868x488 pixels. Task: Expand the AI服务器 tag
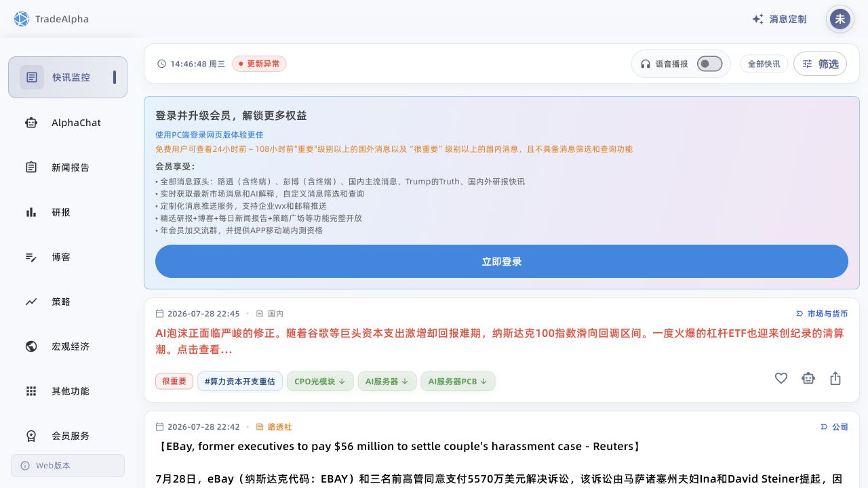point(387,382)
